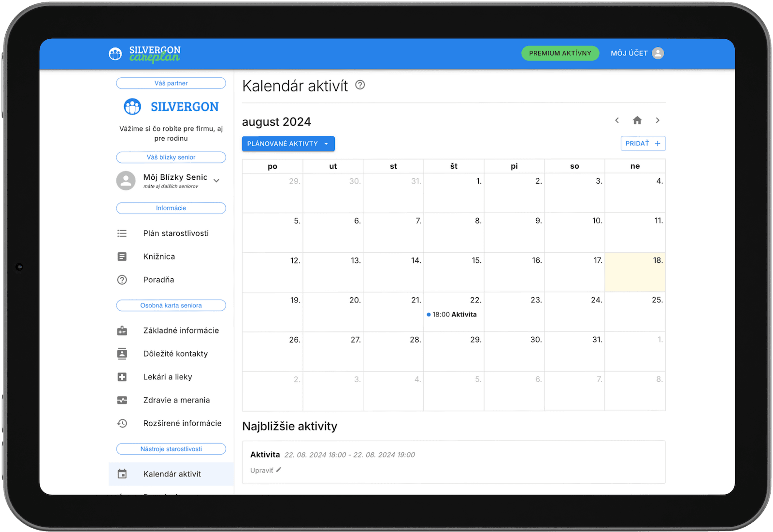Select Kalendár aktivít in sidebar

171,474
